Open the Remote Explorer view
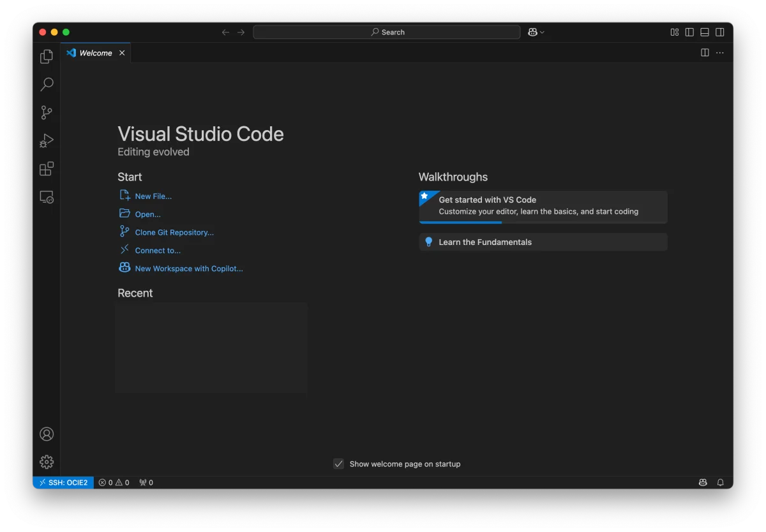This screenshot has height=532, width=766. [x=47, y=197]
